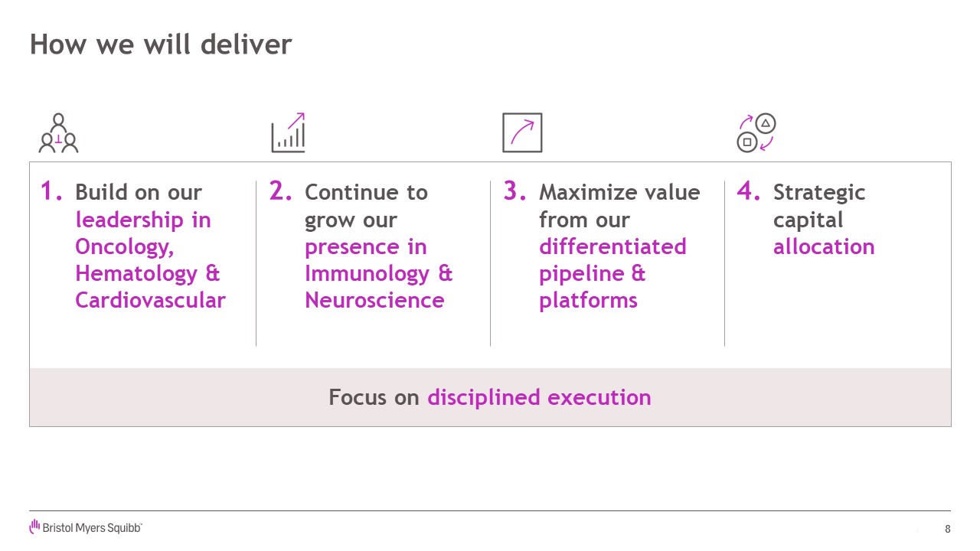The width and height of the screenshot is (980, 551).
Task: Click the three-people team icon
Action: click(x=59, y=133)
